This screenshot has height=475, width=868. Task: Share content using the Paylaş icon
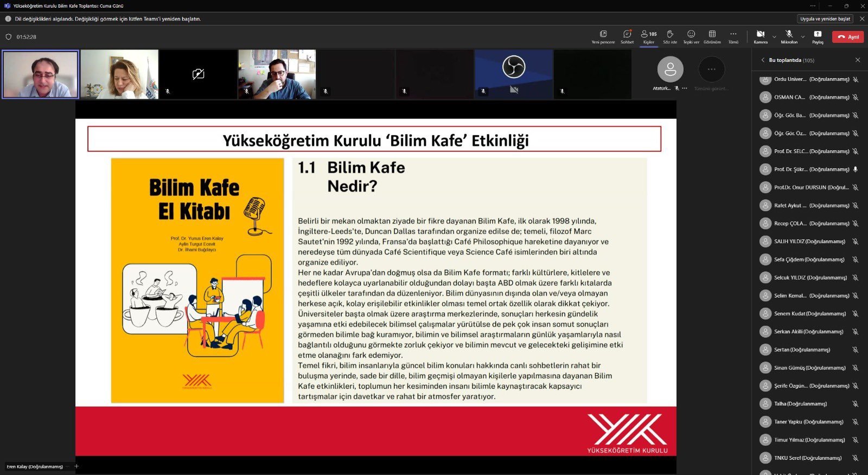click(818, 36)
